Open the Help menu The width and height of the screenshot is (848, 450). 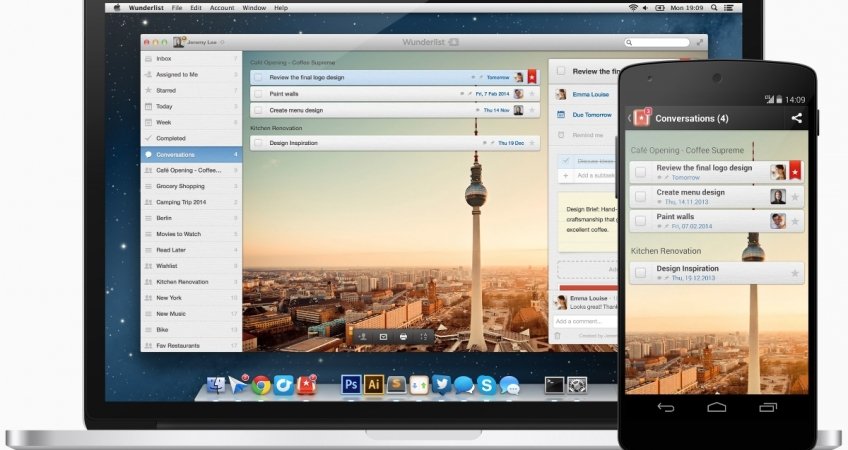(x=281, y=8)
